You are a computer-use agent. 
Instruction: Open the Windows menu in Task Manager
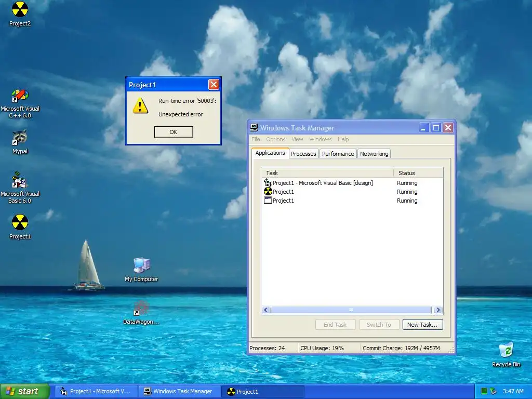320,139
